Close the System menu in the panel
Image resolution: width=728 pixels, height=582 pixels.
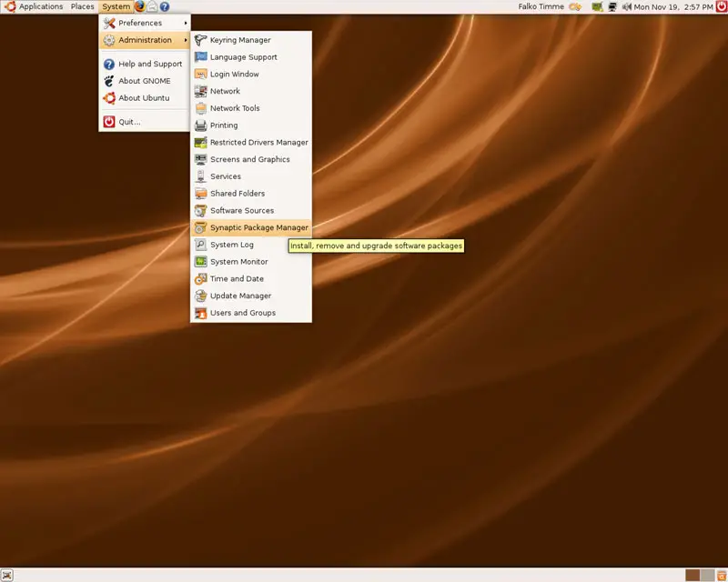116,6
